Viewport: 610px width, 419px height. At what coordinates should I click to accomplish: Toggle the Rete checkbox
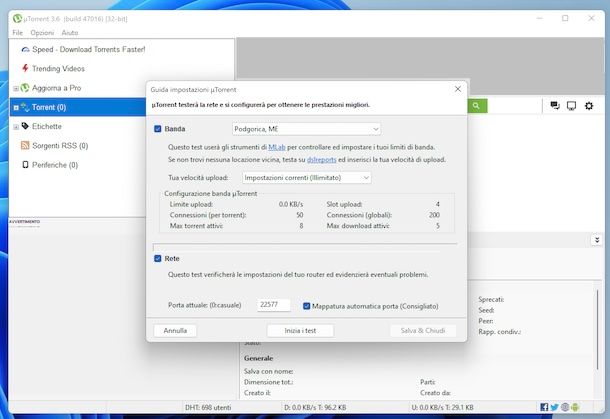(158, 258)
